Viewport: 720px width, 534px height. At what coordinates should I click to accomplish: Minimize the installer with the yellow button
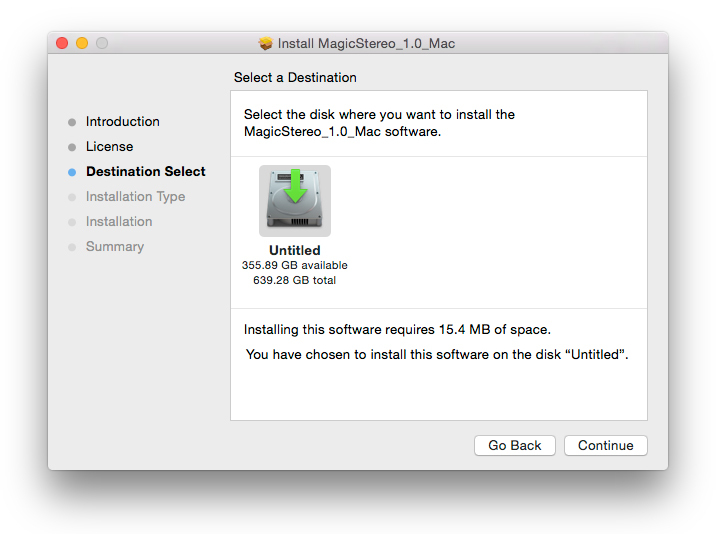[82, 43]
